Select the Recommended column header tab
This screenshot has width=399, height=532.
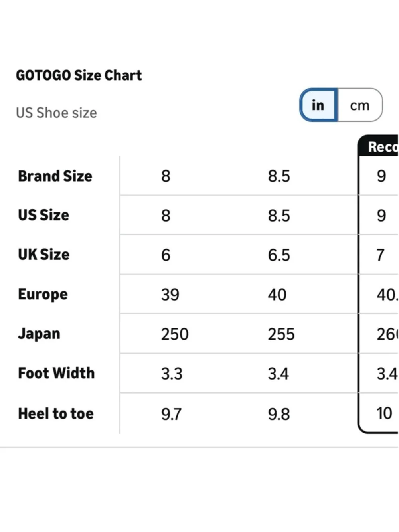tap(379, 146)
